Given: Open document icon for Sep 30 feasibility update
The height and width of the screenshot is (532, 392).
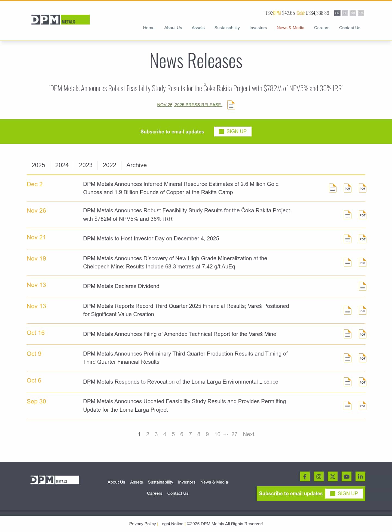Looking at the screenshot, I should tap(348, 406).
